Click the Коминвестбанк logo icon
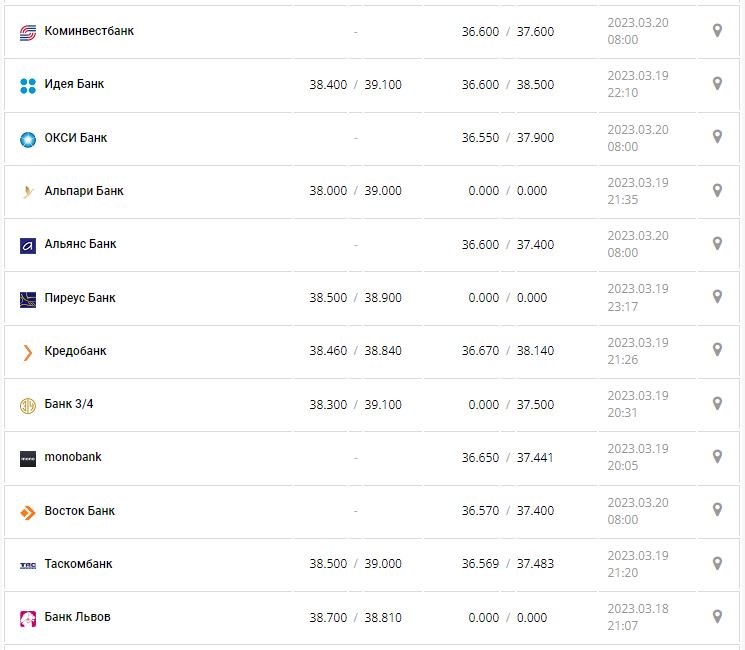The width and height of the screenshot is (745, 650). coord(28,32)
